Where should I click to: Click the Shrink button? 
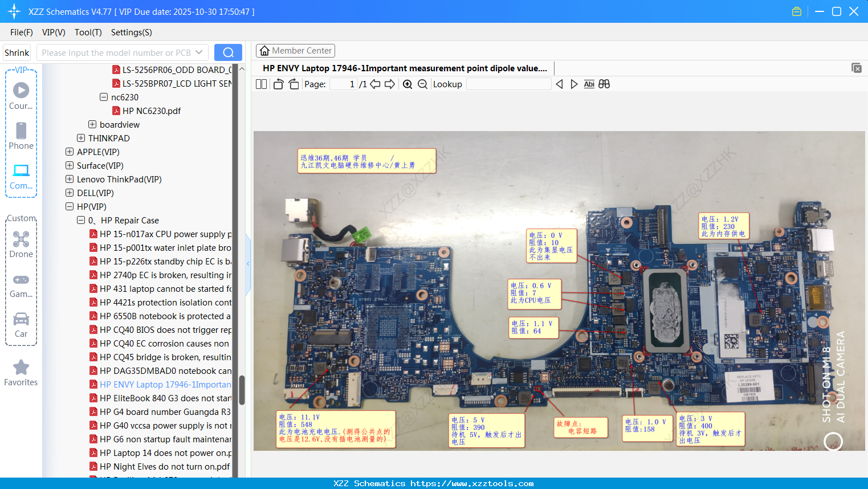pyautogui.click(x=17, y=52)
